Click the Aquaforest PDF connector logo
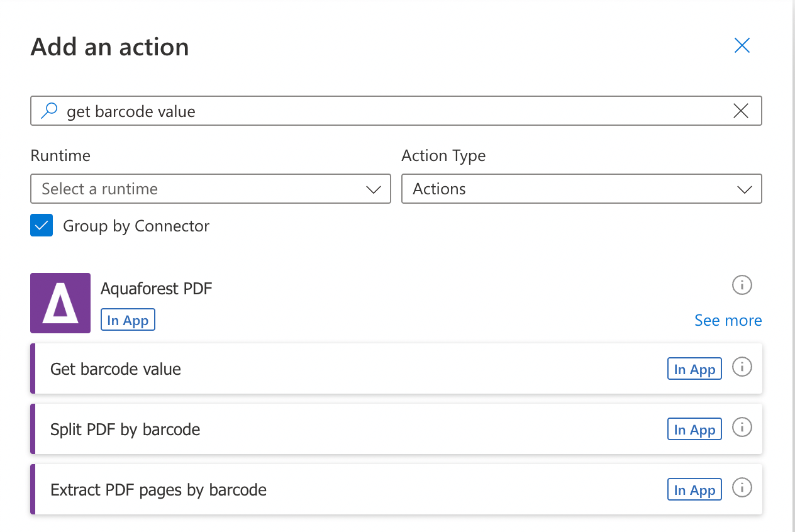This screenshot has height=532, width=795. tap(60, 303)
